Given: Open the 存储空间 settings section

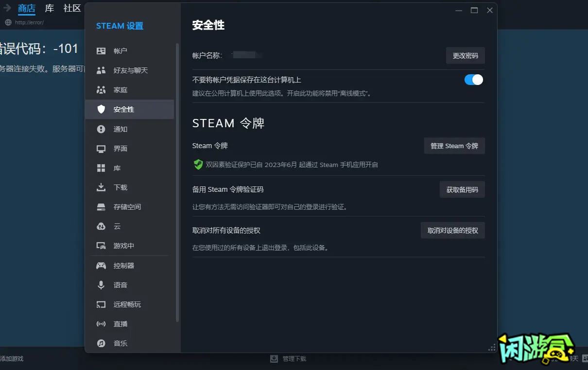Looking at the screenshot, I should [x=101, y=206].
